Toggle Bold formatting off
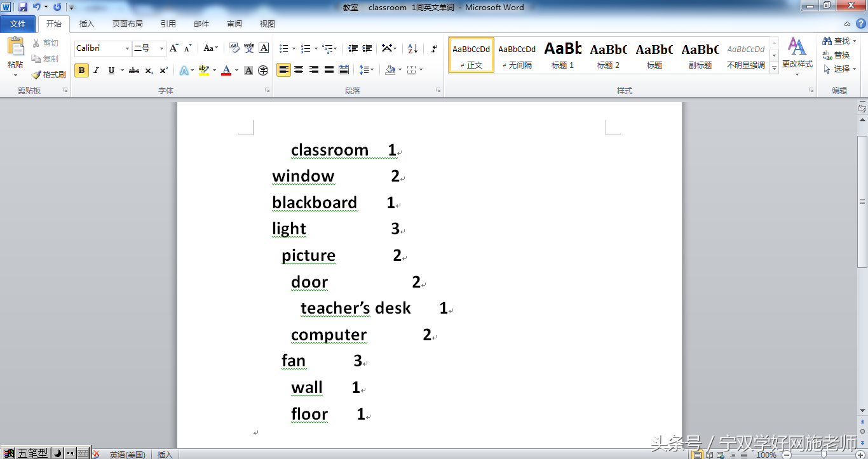Screen dimensions: 868x459 [81, 70]
